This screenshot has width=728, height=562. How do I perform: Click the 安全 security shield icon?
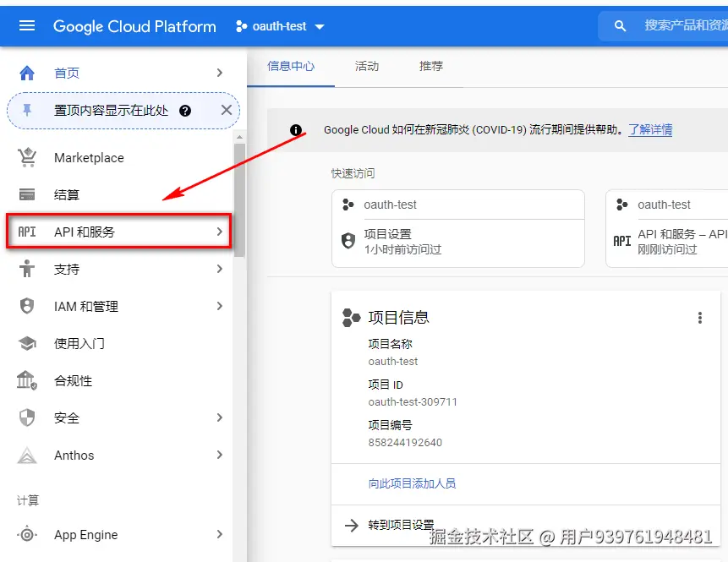[x=27, y=417]
